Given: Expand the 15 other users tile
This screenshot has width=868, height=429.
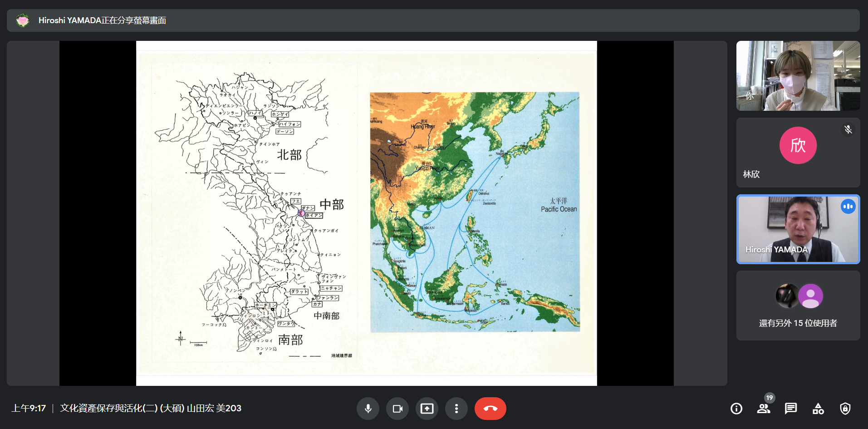Looking at the screenshot, I should 798,306.
